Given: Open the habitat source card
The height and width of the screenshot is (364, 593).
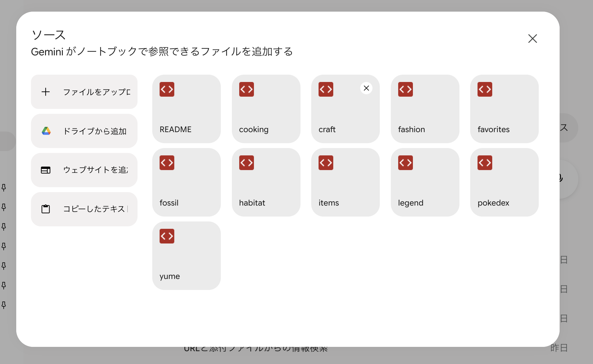Looking at the screenshot, I should tap(266, 182).
